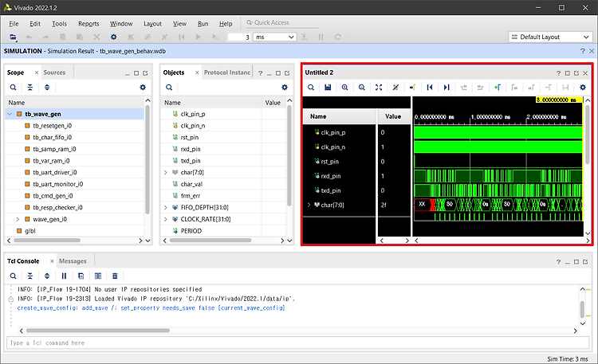The image size is (598, 364).
Task: Click the main toolbar Restart simulation icon
Action: tap(182, 37)
